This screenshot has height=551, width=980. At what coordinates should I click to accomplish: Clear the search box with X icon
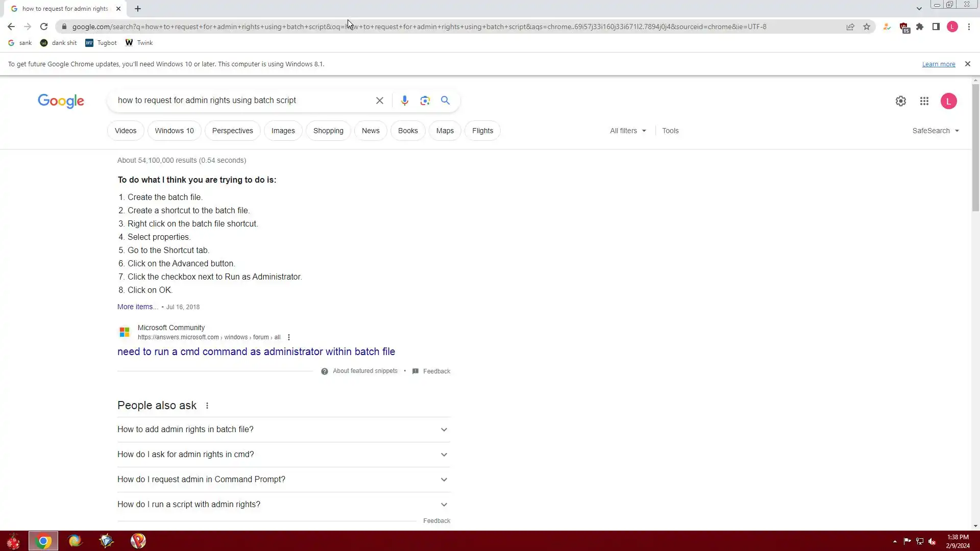[x=379, y=101]
